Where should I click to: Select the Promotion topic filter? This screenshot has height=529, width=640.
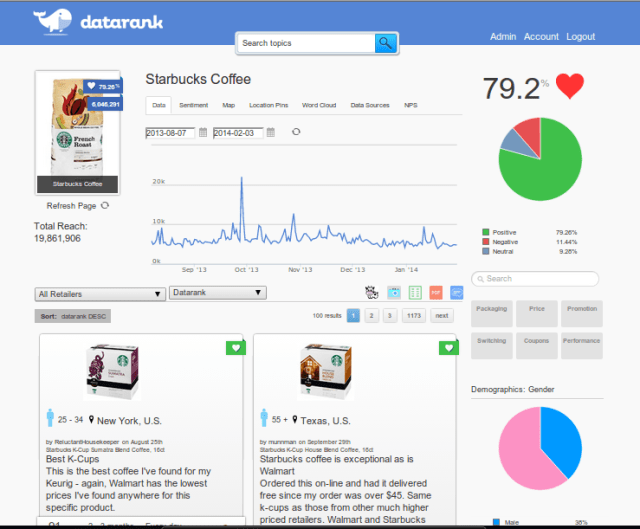point(582,313)
